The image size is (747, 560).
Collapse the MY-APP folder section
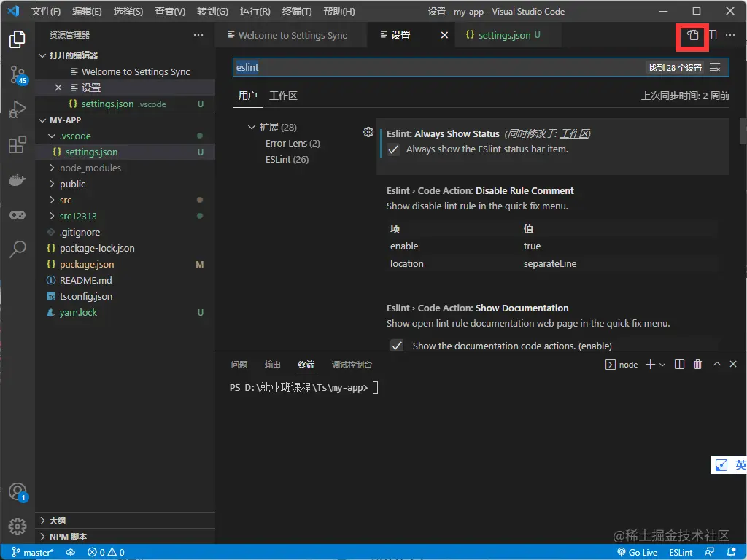42,120
